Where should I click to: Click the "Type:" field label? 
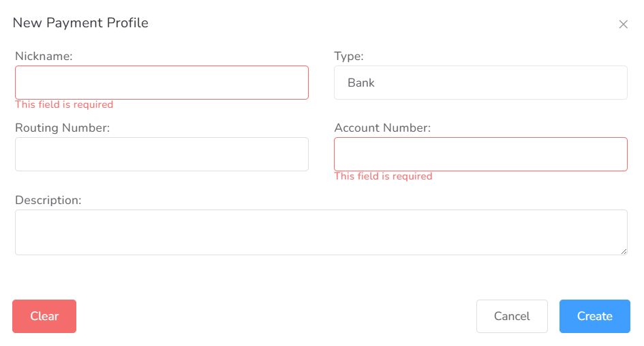(x=349, y=56)
